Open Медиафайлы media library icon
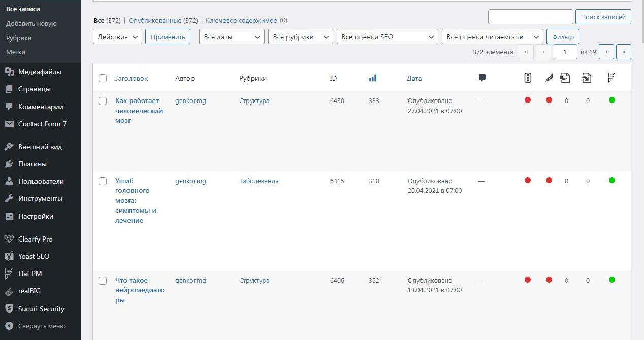Viewport: 644px width, 340px height. [x=9, y=72]
